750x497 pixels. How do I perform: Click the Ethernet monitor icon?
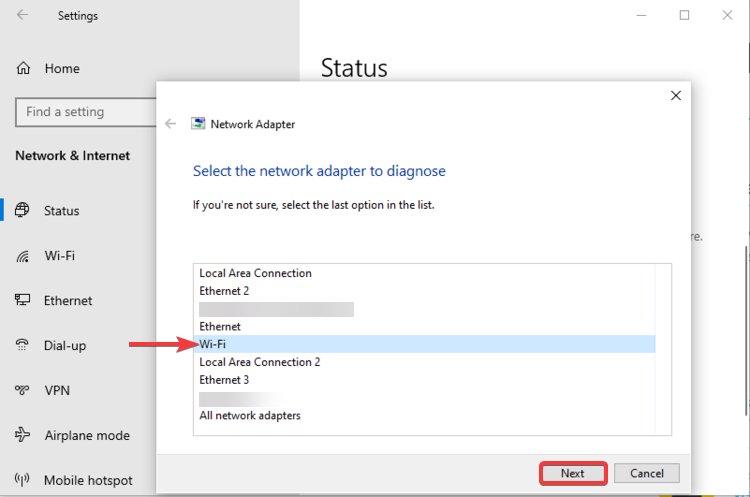tap(23, 301)
